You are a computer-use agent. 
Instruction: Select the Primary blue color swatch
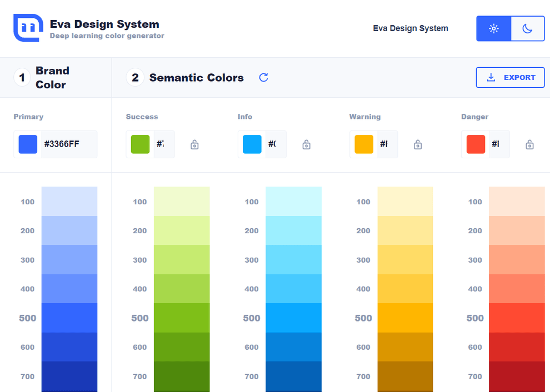click(x=27, y=144)
